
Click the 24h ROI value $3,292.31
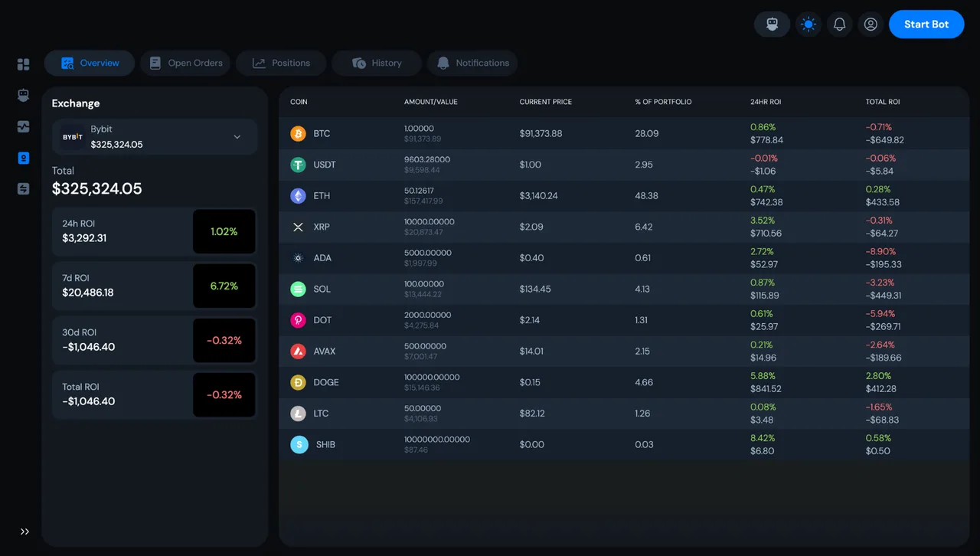pos(84,238)
